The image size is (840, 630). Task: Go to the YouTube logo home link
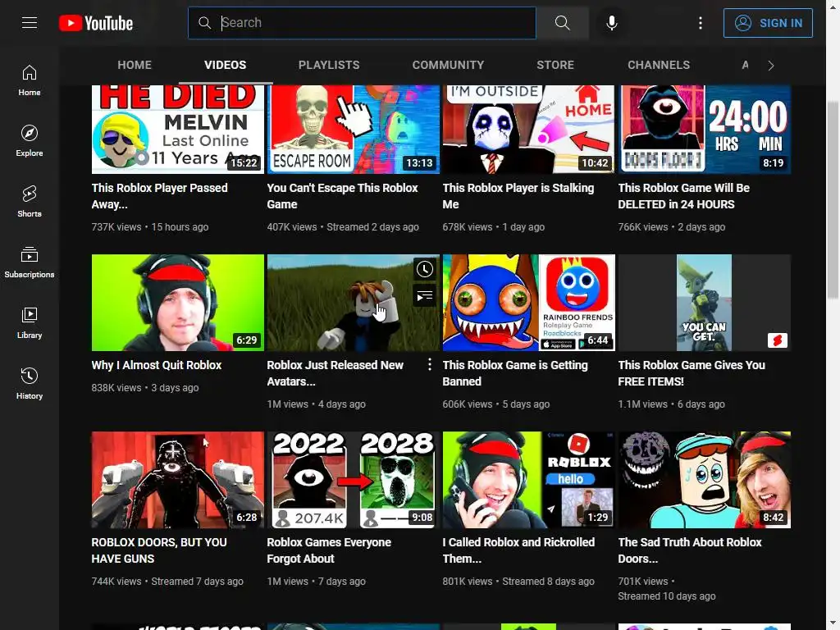[x=96, y=23]
